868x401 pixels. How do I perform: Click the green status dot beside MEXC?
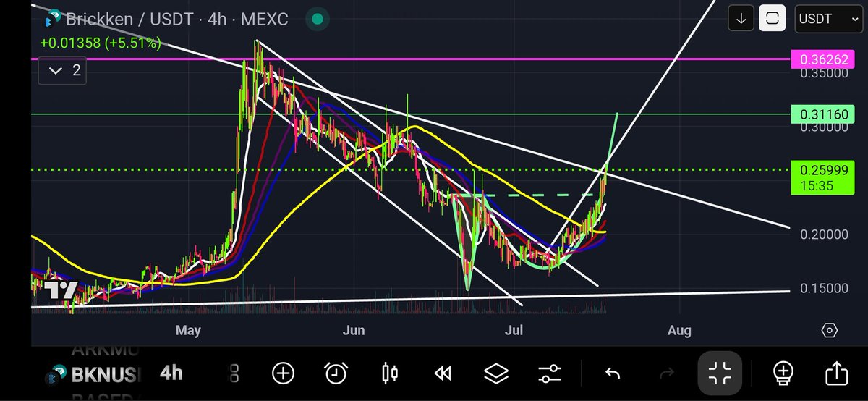[x=317, y=19]
